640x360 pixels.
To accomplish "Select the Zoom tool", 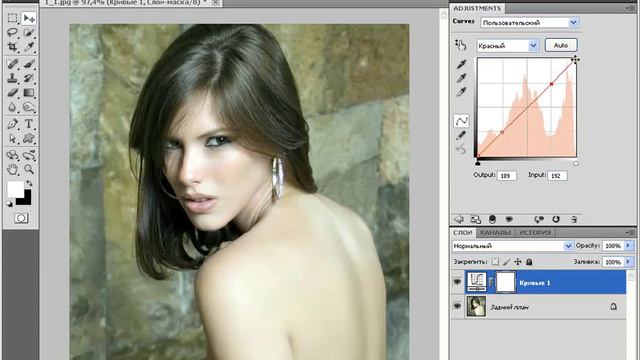I will pos(29,169).
